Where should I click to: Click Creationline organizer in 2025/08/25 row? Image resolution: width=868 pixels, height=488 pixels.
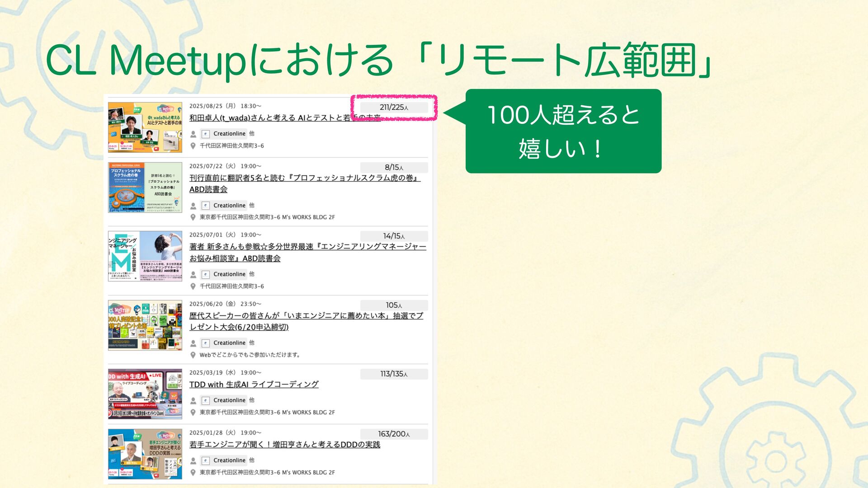click(224, 134)
